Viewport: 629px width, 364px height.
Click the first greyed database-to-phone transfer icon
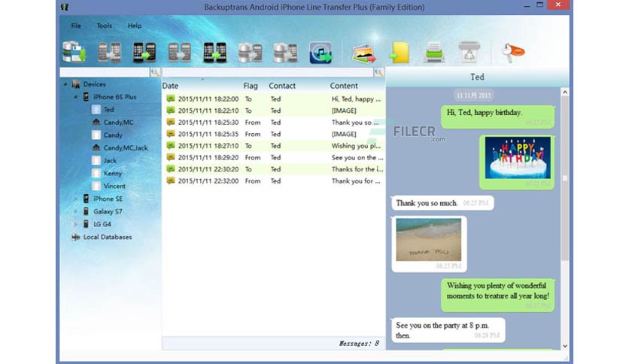[x=250, y=52]
